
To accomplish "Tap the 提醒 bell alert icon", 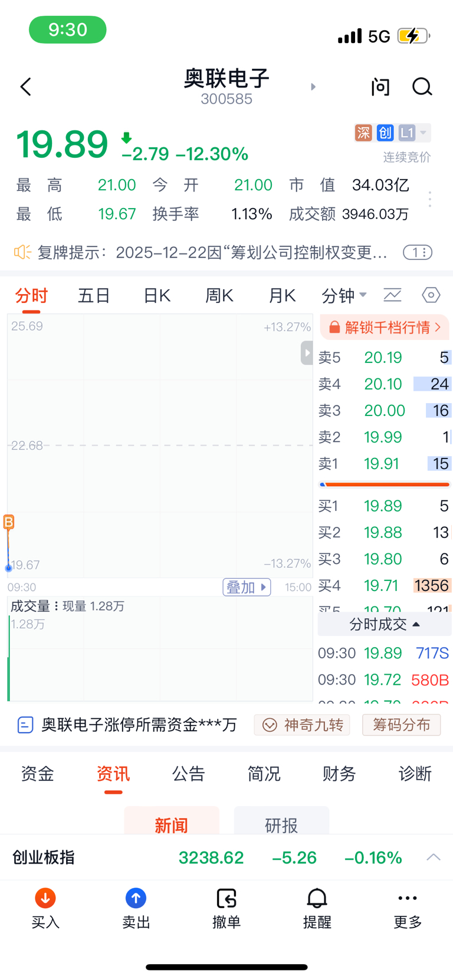I will coord(317,898).
